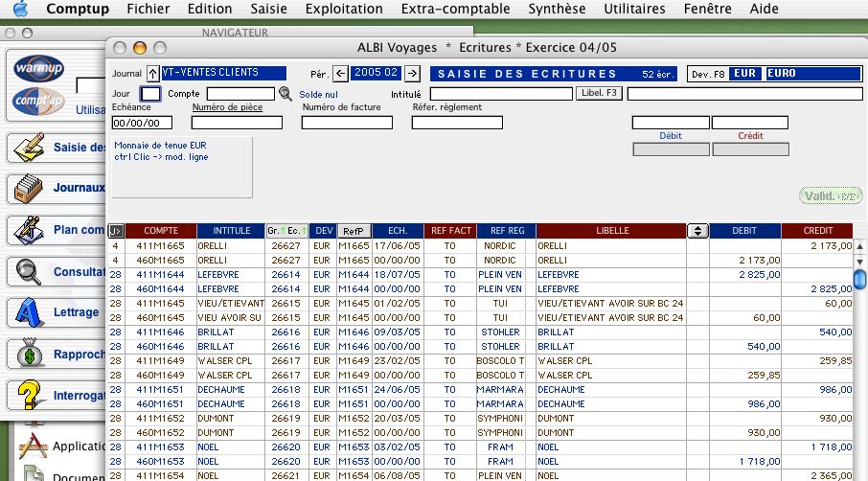Expand the up-down arrow beside LIBELLE header
Image resolution: width=868 pixels, height=481 pixels.
(698, 231)
